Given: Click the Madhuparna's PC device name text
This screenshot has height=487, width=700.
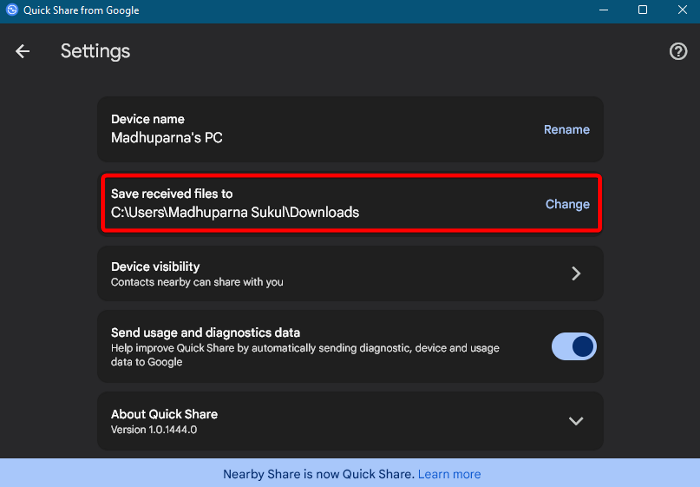Looking at the screenshot, I should 167,137.
